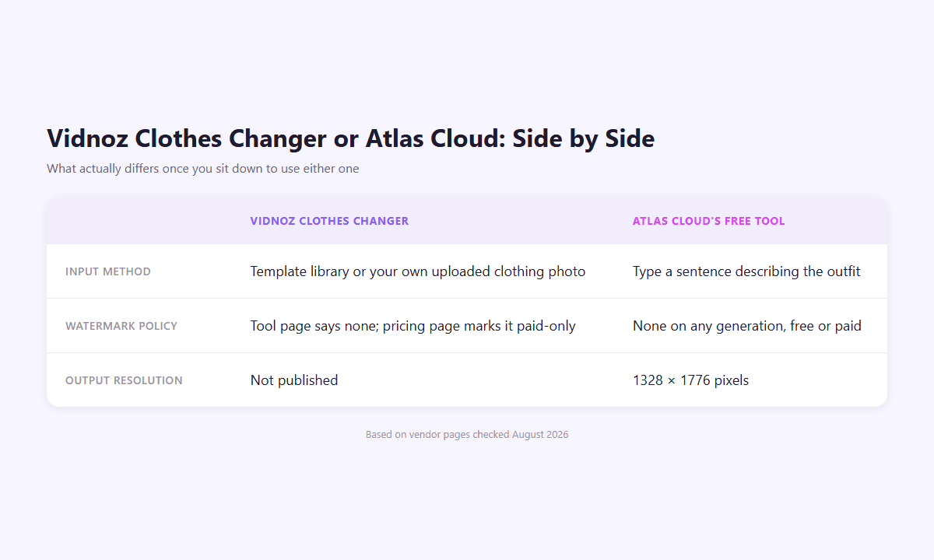Screen dimensions: 934x560
Task: Click the page title about Vidnoz vs Atlas Cloud
Action: tap(350, 138)
